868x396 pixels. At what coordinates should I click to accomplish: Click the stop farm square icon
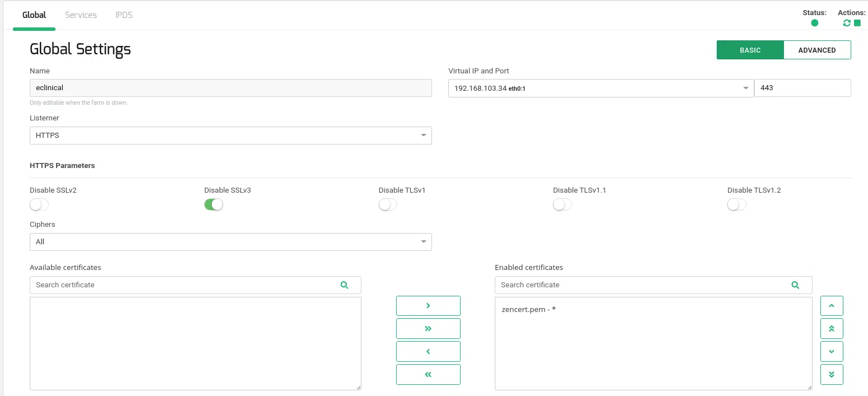point(857,23)
